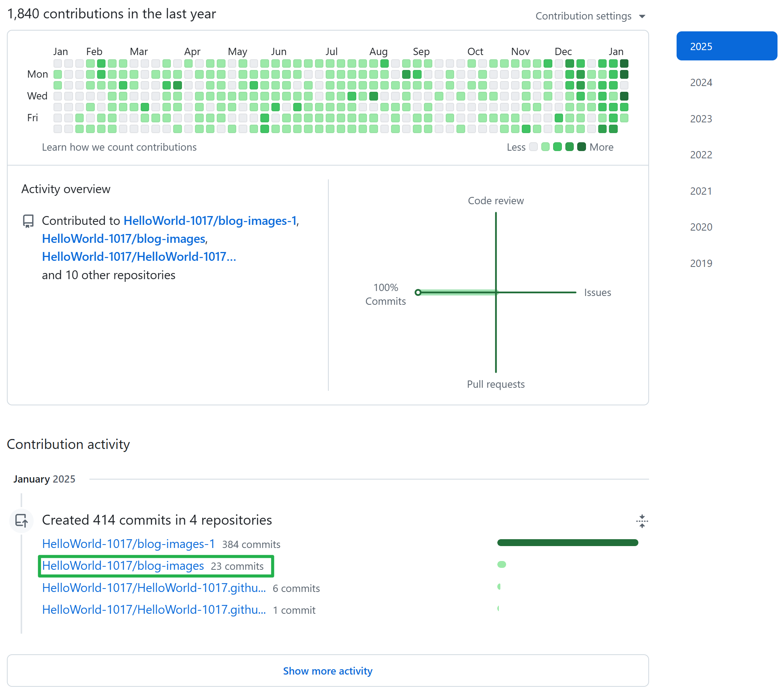Open Contribution settings dropdown
The width and height of the screenshot is (784, 691).
(x=584, y=16)
